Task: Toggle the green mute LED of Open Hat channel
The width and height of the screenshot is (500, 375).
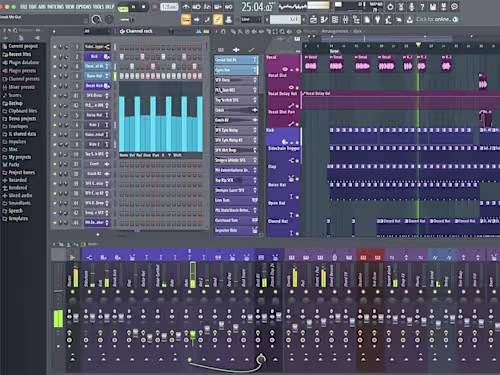Action: [55, 76]
